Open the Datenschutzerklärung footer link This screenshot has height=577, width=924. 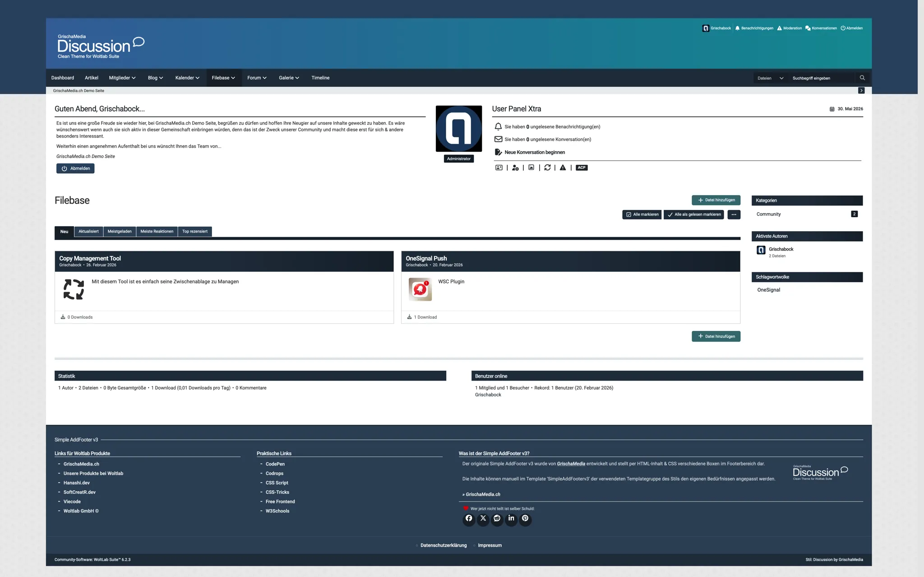[x=444, y=545]
